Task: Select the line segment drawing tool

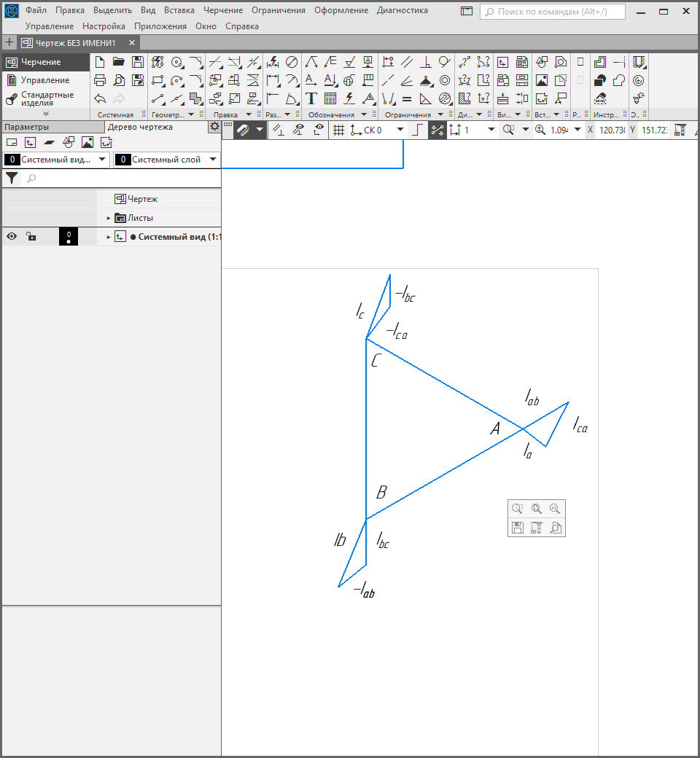Action: click(158, 98)
